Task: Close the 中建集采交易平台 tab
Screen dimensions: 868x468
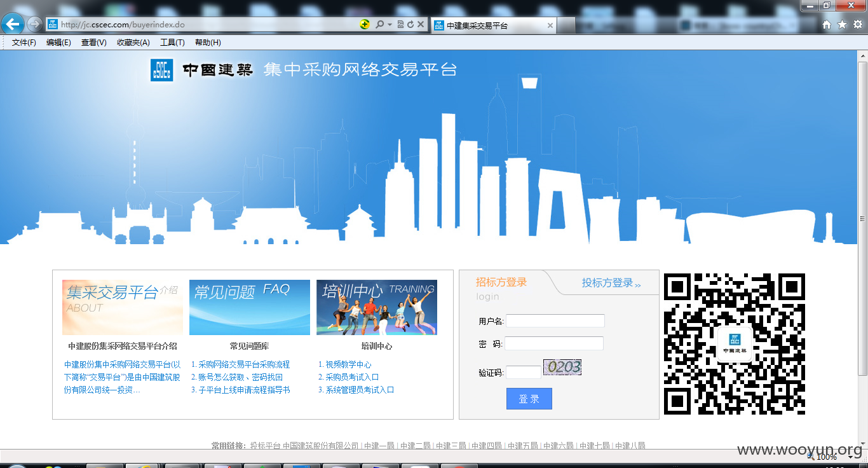Action: (550, 25)
